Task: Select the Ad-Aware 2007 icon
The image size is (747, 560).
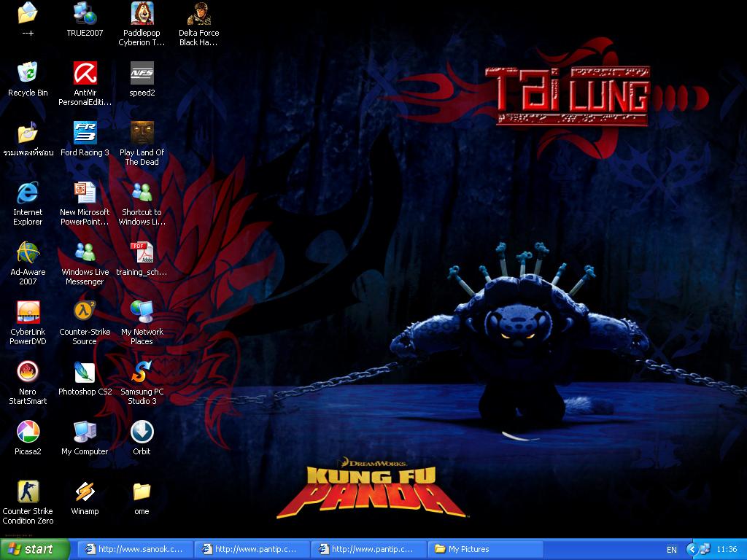Action: (x=28, y=252)
